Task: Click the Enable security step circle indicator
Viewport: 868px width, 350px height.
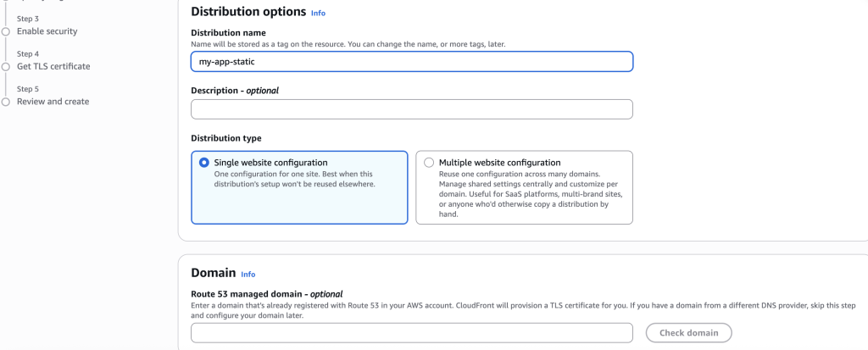Action: coord(6,32)
